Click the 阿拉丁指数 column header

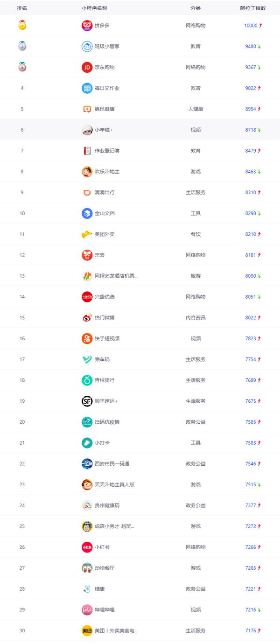252,8
